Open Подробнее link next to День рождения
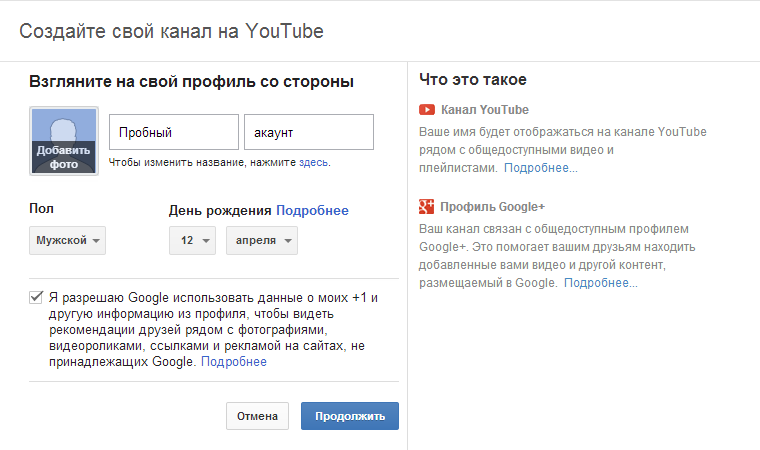The height and width of the screenshot is (450, 760). pos(312,210)
